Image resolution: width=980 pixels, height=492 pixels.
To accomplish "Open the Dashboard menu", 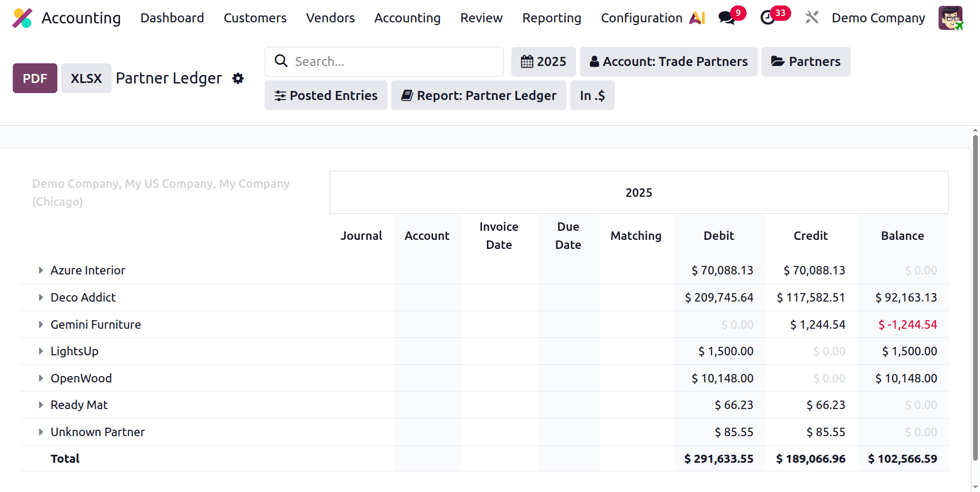I will point(172,18).
